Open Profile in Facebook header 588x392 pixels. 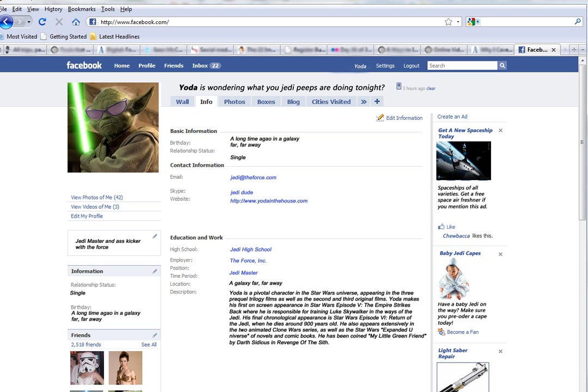coord(146,66)
